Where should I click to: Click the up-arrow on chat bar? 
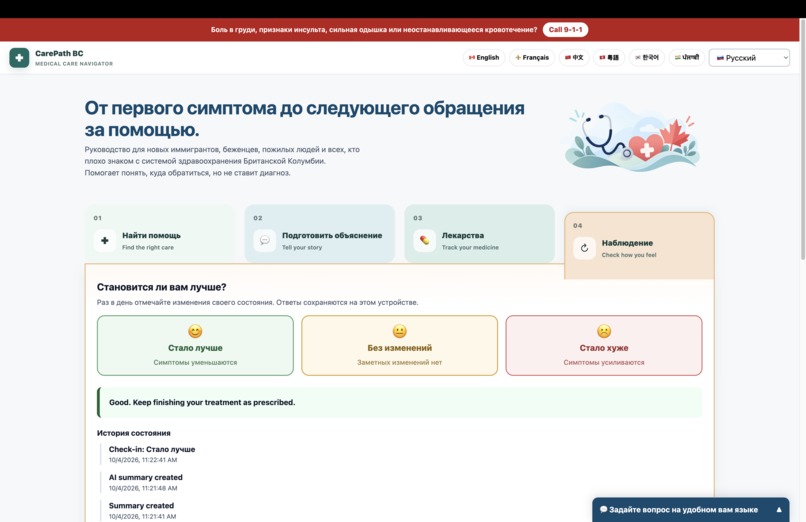(x=779, y=510)
